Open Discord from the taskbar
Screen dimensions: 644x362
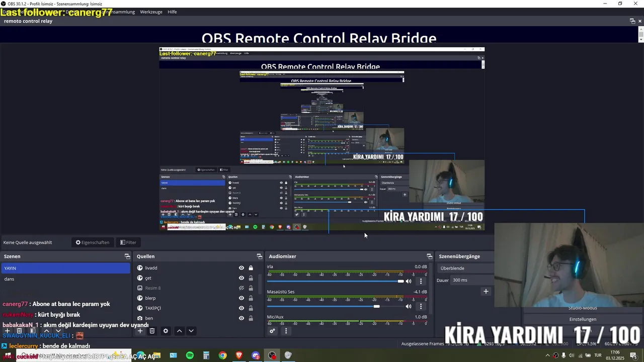[x=256, y=355]
